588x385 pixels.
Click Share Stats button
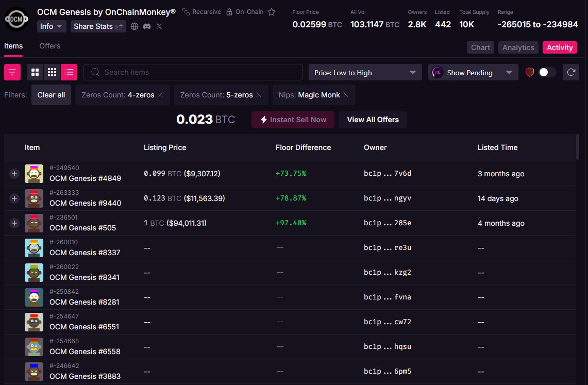[98, 26]
